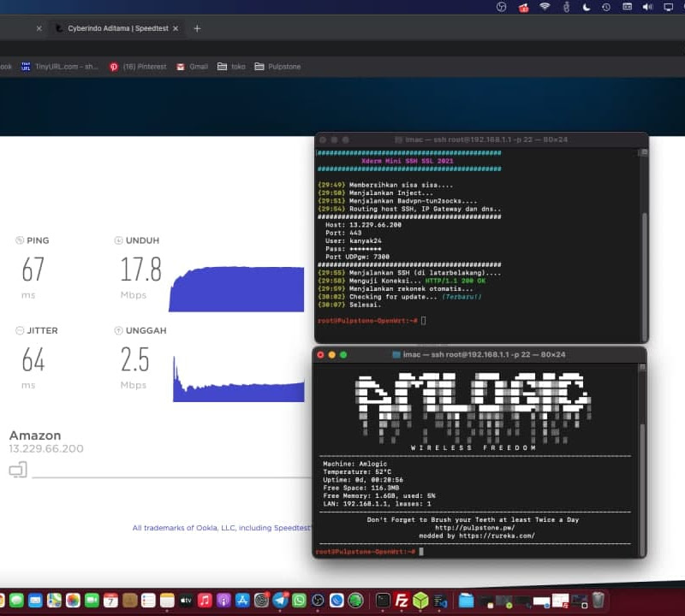Click the LAN: 192.168.1.1 line in the terminal
This screenshot has width=685, height=616.
(x=377, y=504)
